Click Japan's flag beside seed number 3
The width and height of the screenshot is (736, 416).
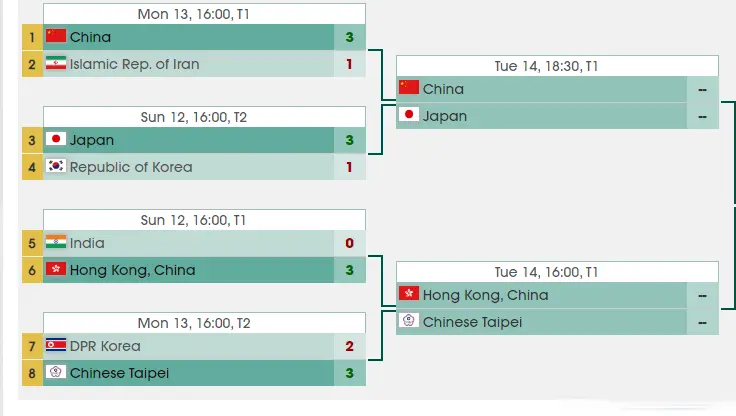point(56,140)
